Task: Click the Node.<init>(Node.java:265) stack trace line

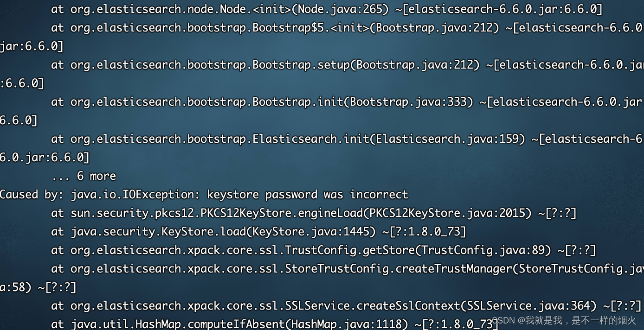Action: pyautogui.click(x=327, y=9)
